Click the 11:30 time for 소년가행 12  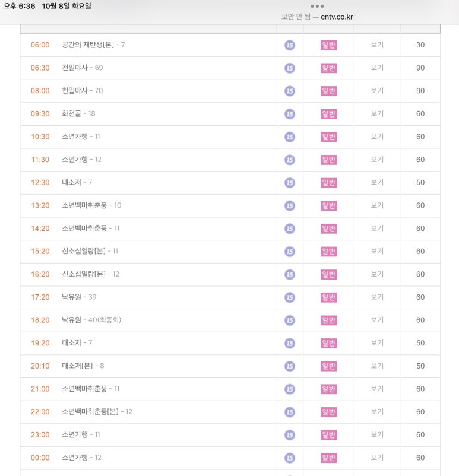[x=40, y=160]
